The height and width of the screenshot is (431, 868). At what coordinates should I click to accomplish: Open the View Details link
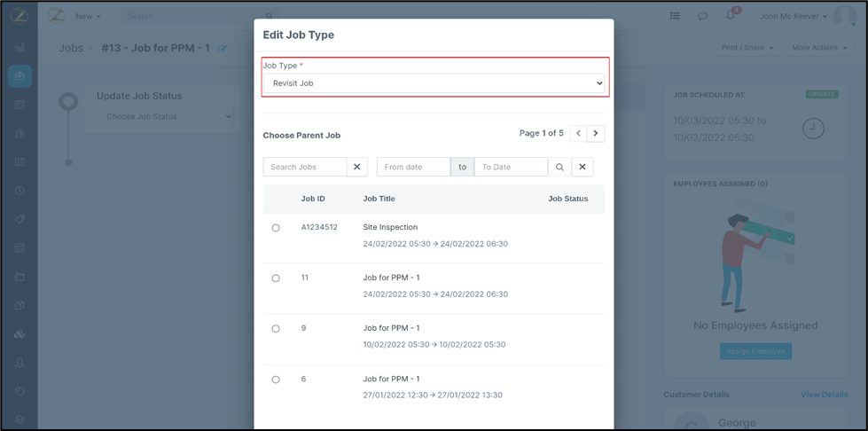click(824, 395)
